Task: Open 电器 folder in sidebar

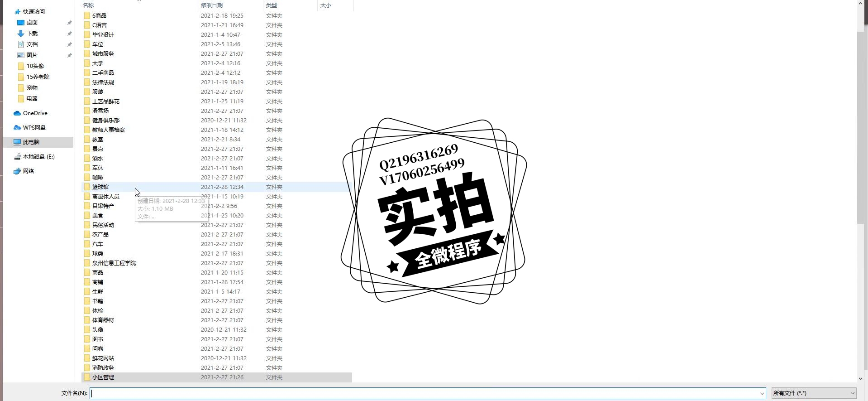Action: tap(32, 98)
